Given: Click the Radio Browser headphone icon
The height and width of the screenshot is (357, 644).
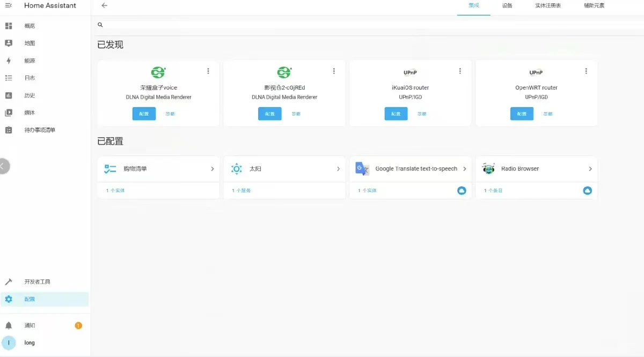Looking at the screenshot, I should pos(488,169).
